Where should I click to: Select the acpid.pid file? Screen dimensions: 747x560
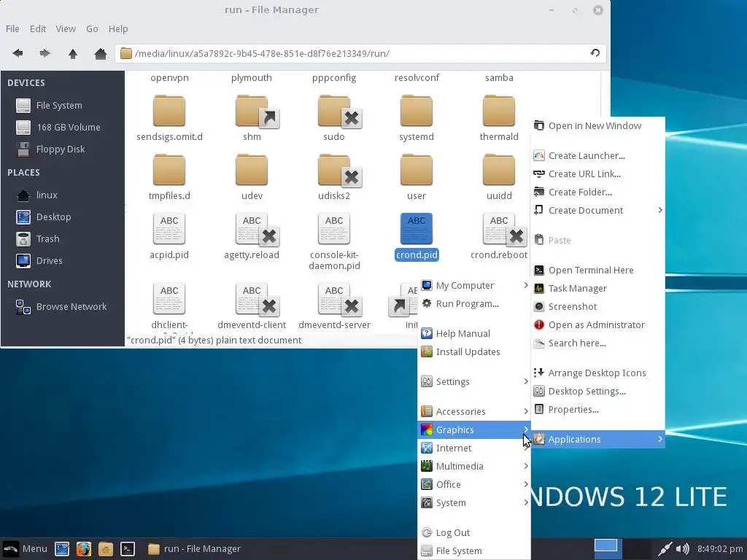[x=169, y=236]
